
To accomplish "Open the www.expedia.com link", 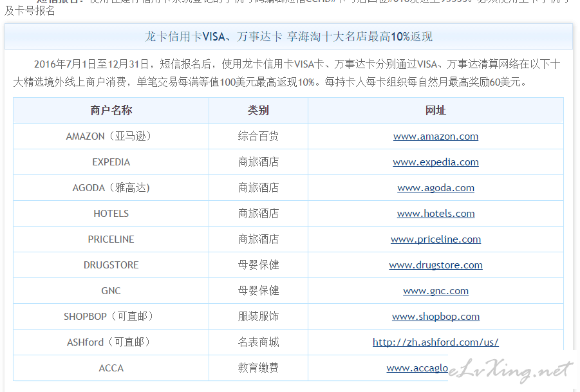I will (435, 162).
